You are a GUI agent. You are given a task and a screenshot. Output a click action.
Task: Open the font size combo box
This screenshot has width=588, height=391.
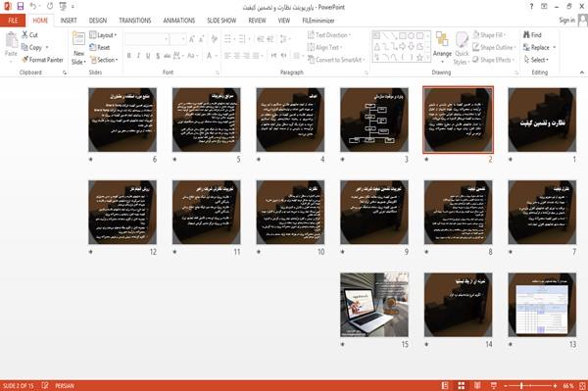click(x=177, y=39)
